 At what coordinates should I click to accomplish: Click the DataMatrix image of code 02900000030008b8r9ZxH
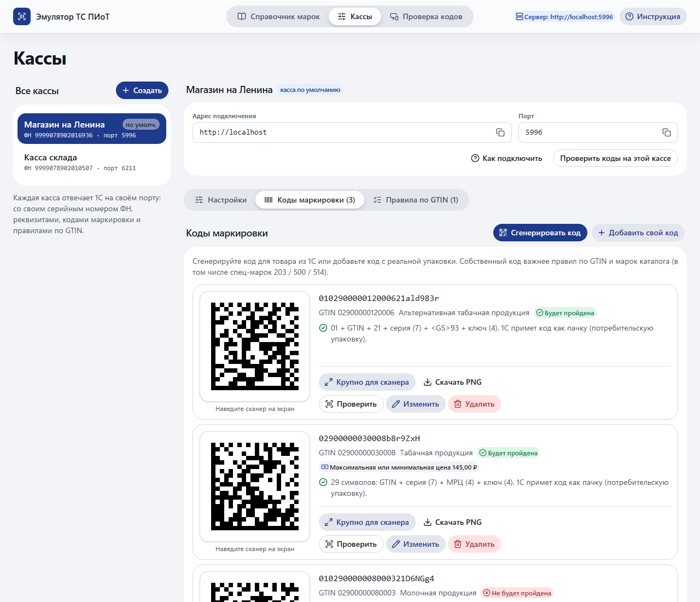(255, 487)
